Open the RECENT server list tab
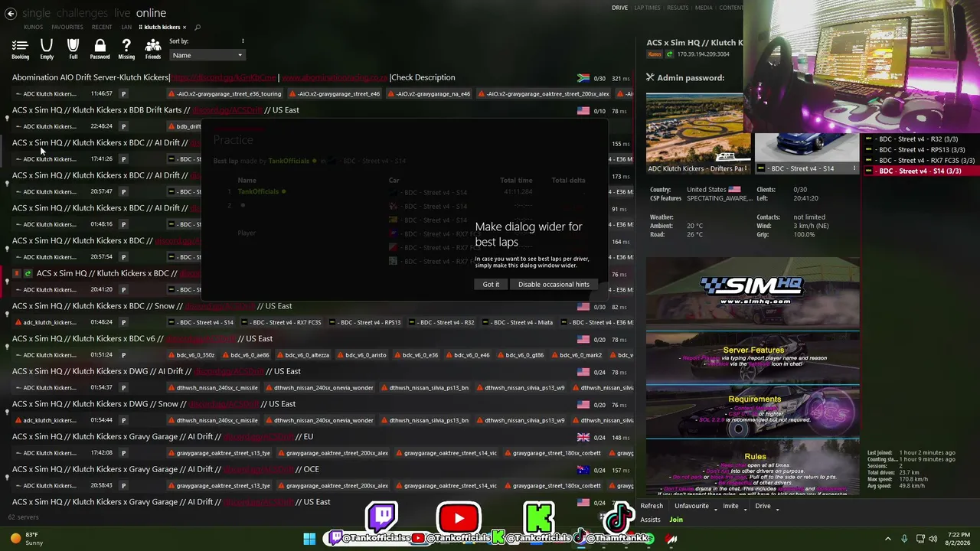 (102, 28)
